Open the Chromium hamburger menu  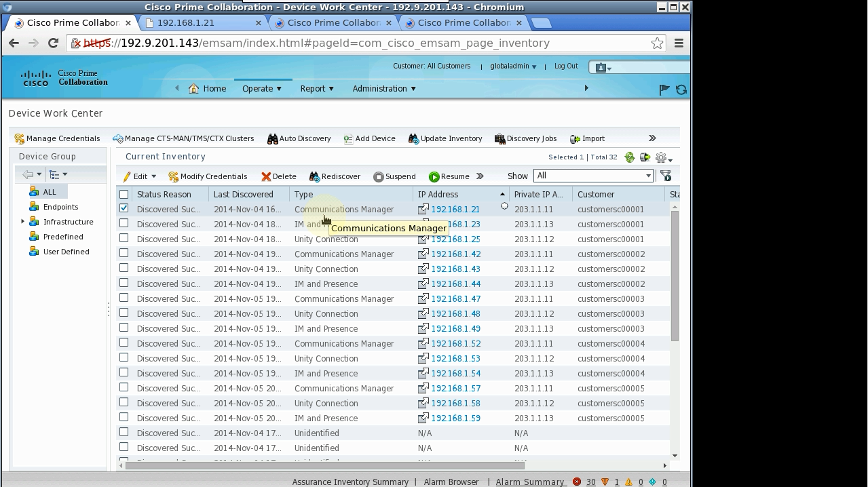pos(679,43)
